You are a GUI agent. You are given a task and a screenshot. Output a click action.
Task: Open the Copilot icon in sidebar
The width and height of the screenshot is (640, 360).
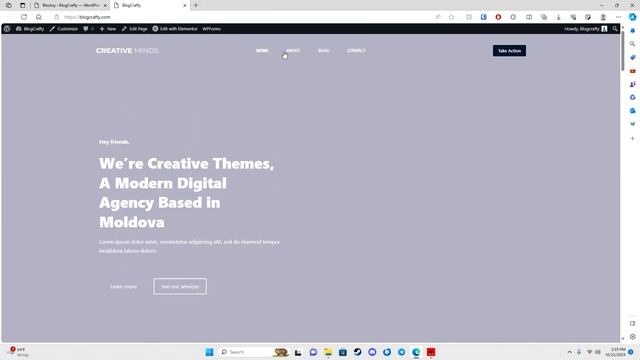pyautogui.click(x=633, y=17)
